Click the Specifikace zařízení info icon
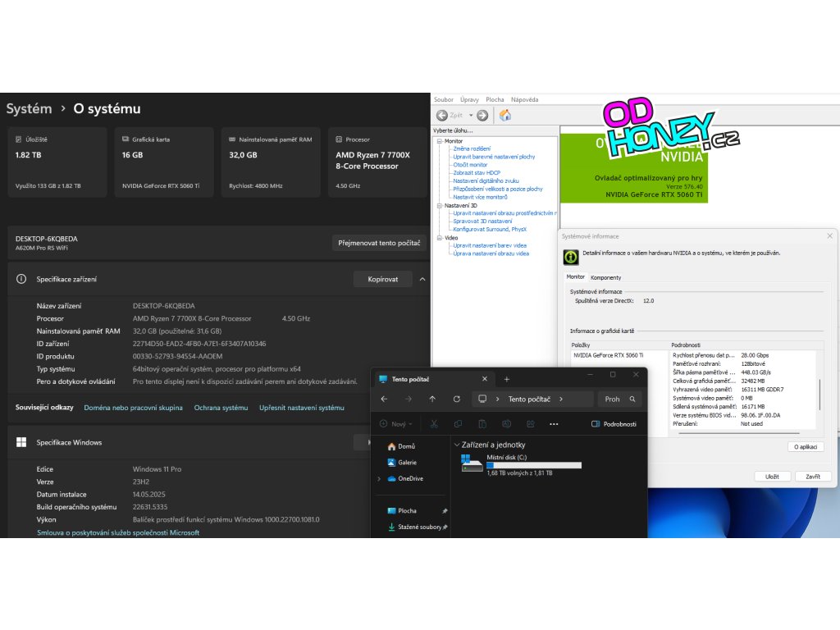Viewport: 840px width, 630px height. pos(21,279)
